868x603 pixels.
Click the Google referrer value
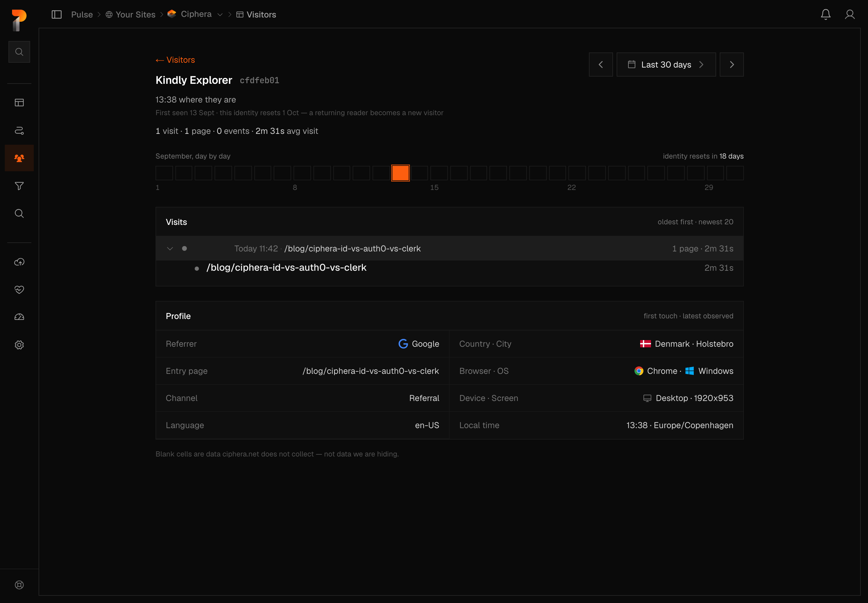419,344
